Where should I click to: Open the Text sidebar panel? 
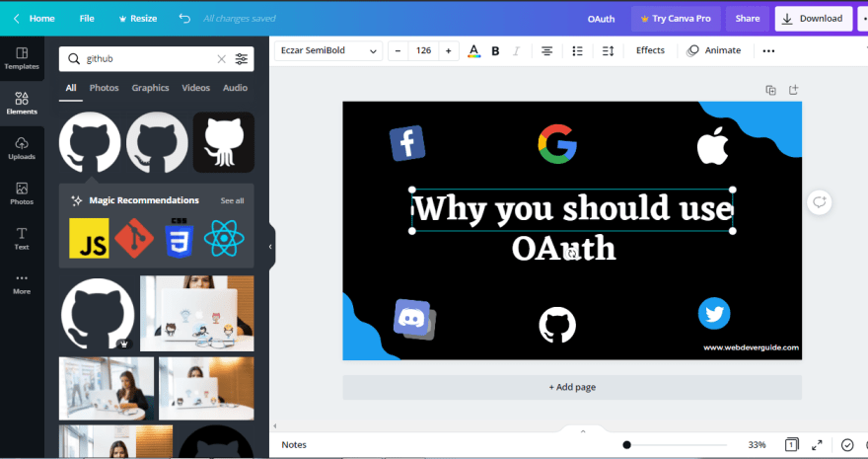(x=22, y=239)
